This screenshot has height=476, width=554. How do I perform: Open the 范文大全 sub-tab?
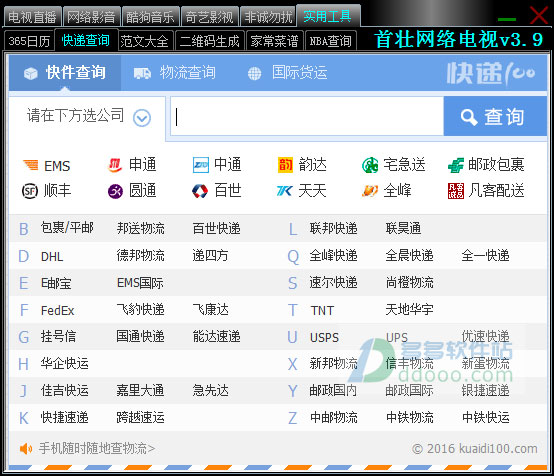145,41
